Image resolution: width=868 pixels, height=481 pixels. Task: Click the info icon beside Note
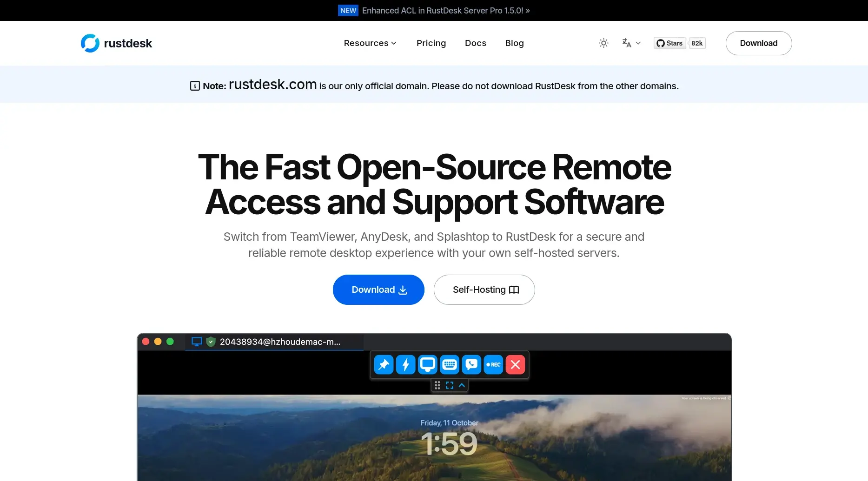(195, 86)
